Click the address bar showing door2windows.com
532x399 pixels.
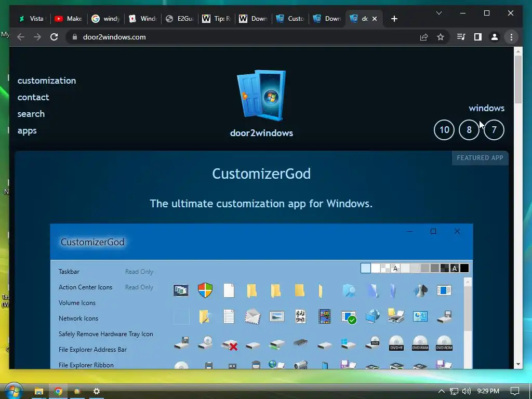click(244, 37)
